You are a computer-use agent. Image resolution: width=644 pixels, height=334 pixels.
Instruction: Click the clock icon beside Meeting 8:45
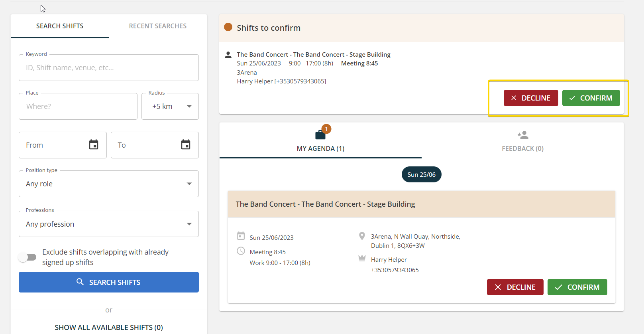[241, 251]
